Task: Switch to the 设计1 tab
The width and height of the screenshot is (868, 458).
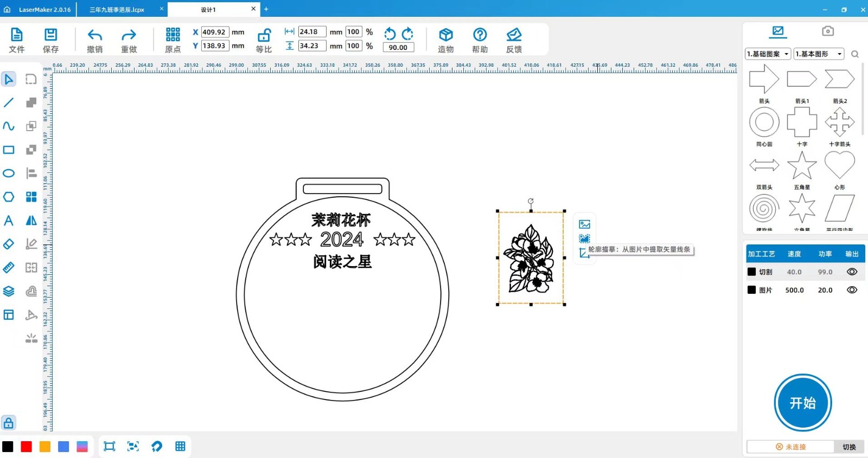Action: (208, 9)
